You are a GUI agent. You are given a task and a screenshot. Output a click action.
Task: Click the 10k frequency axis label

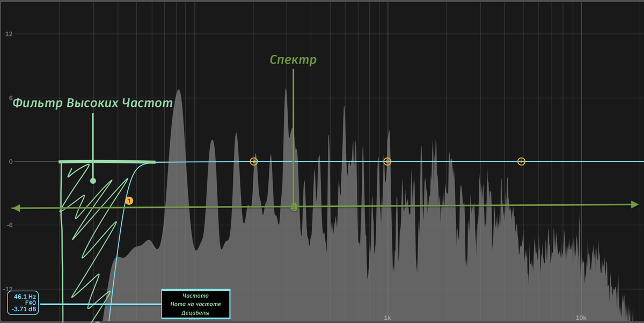(581, 318)
